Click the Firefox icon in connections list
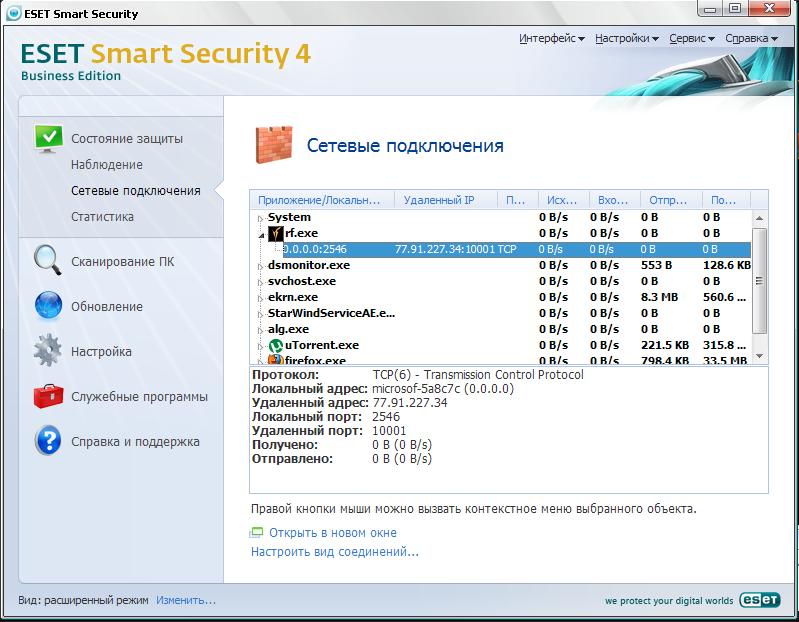This screenshot has height=622, width=799. [275, 361]
